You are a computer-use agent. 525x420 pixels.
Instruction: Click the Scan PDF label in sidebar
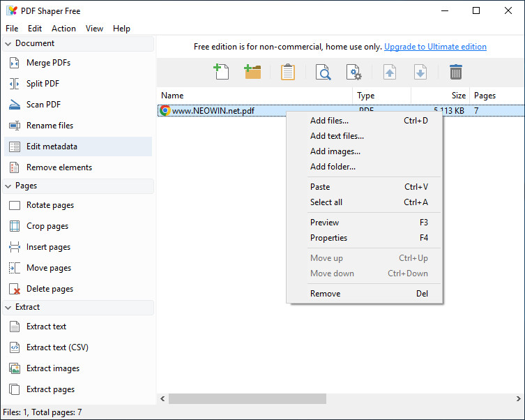click(43, 105)
